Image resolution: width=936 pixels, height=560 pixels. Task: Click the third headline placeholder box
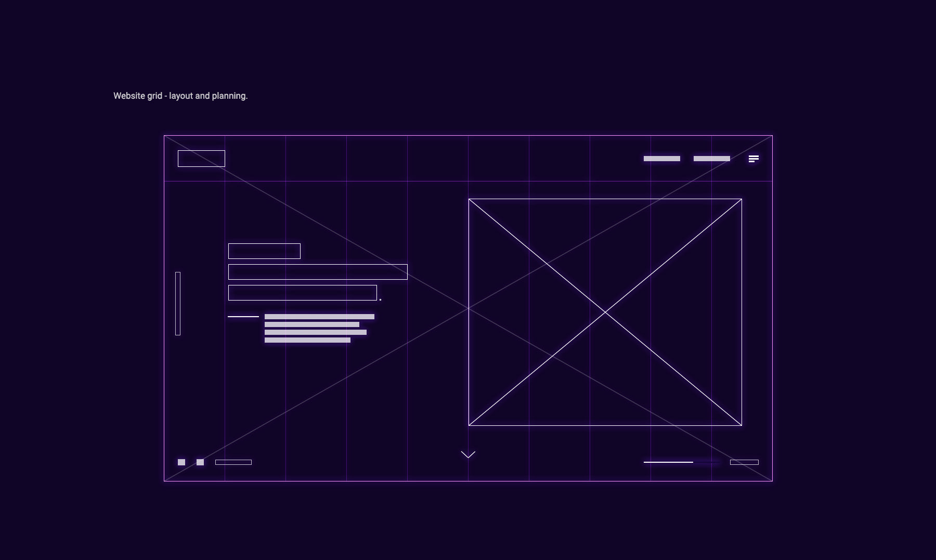tap(303, 293)
